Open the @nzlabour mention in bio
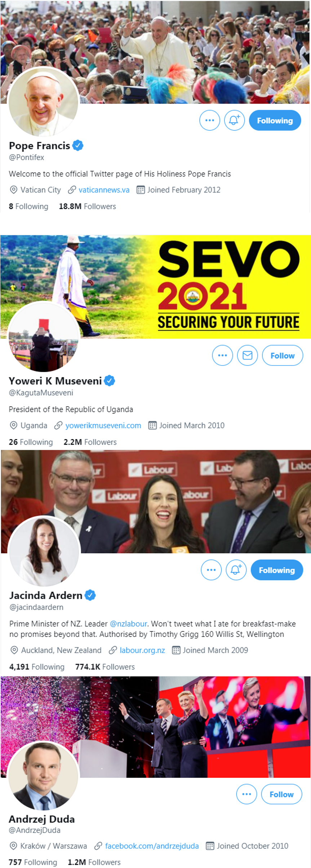 pyautogui.click(x=128, y=624)
